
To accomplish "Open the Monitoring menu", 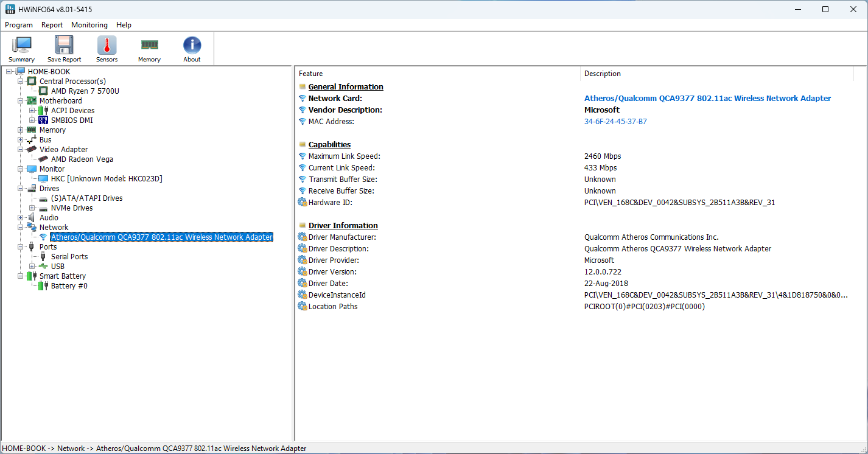I will 89,25.
